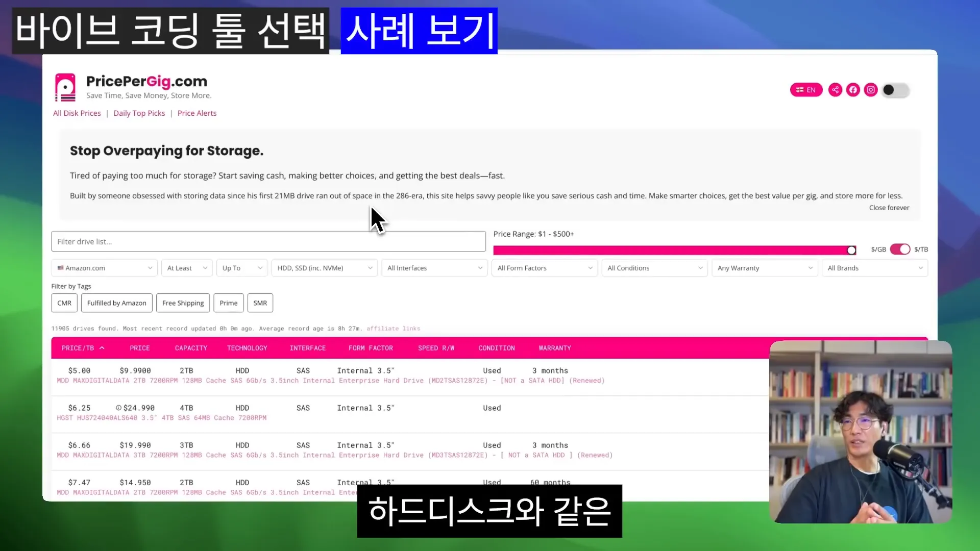The width and height of the screenshot is (980, 551).
Task: Click the pink share icon
Action: coord(835,90)
